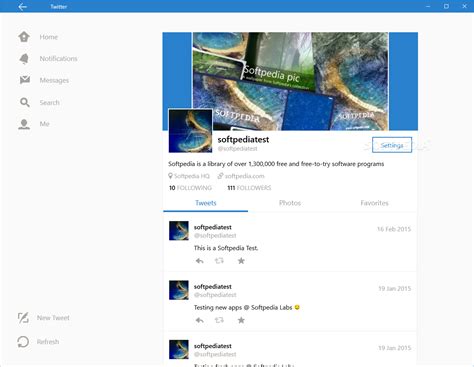Click the Settings button on profile

392,145
